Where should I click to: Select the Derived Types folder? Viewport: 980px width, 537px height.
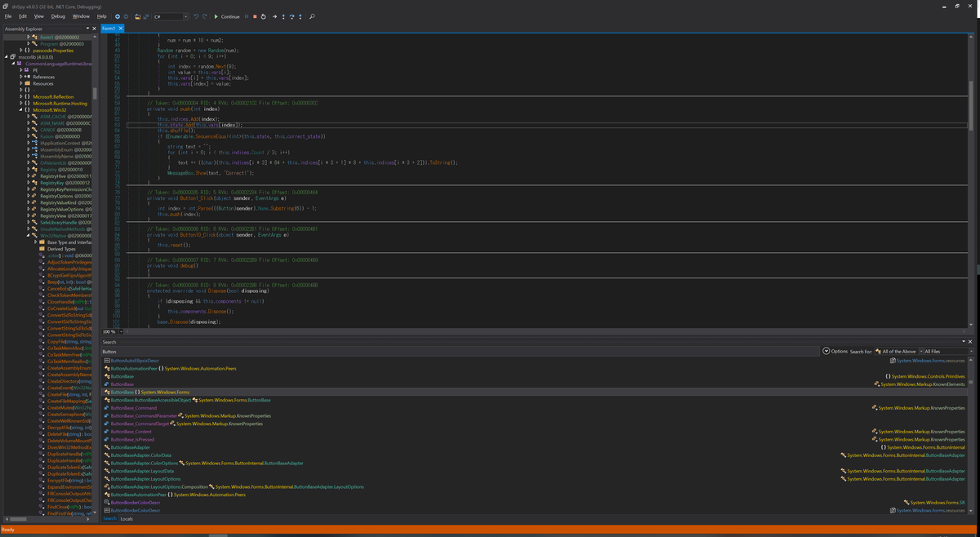pyautogui.click(x=63, y=249)
